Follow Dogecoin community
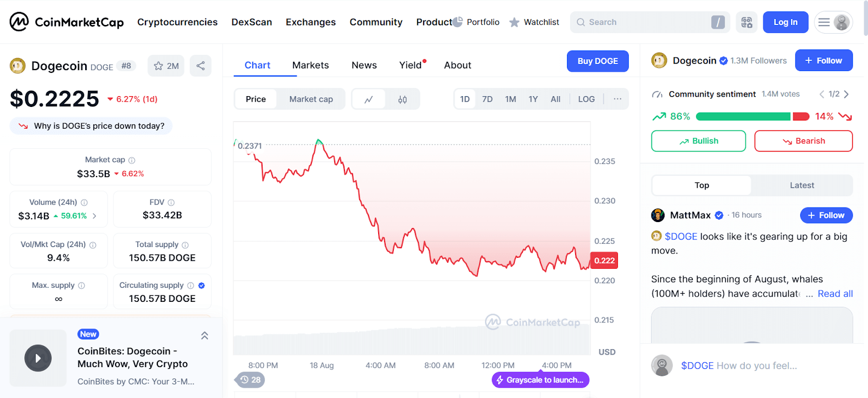The image size is (868, 398). 824,60
